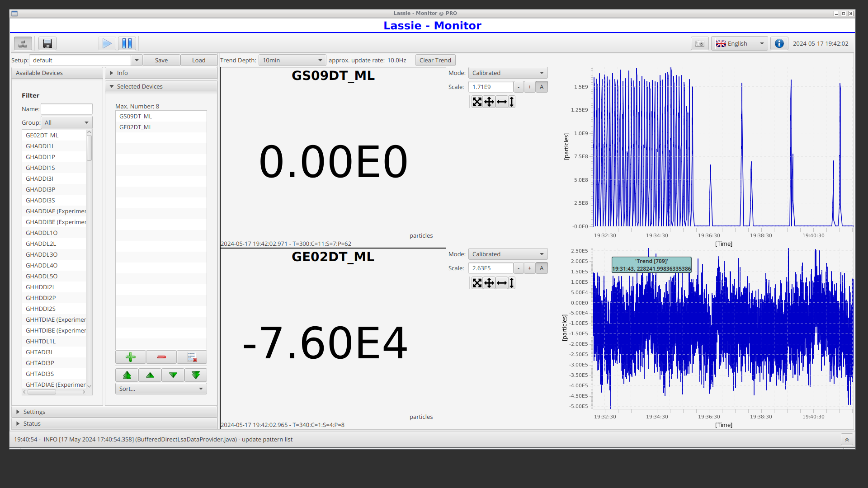Image resolution: width=868 pixels, height=488 pixels.
Task: Move device up one position
Action: (150, 375)
